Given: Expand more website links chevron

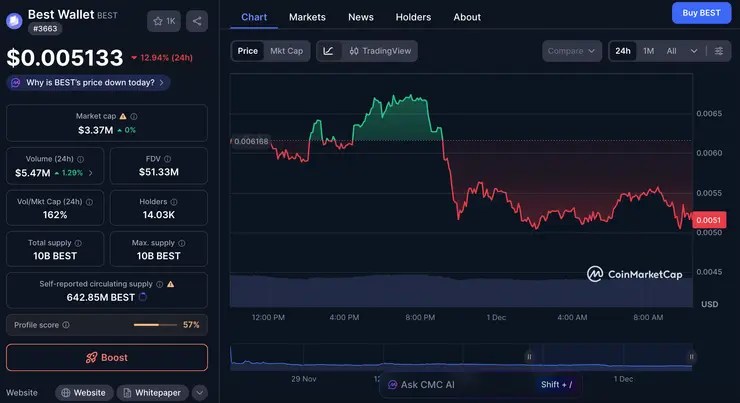Looking at the screenshot, I should (199, 393).
